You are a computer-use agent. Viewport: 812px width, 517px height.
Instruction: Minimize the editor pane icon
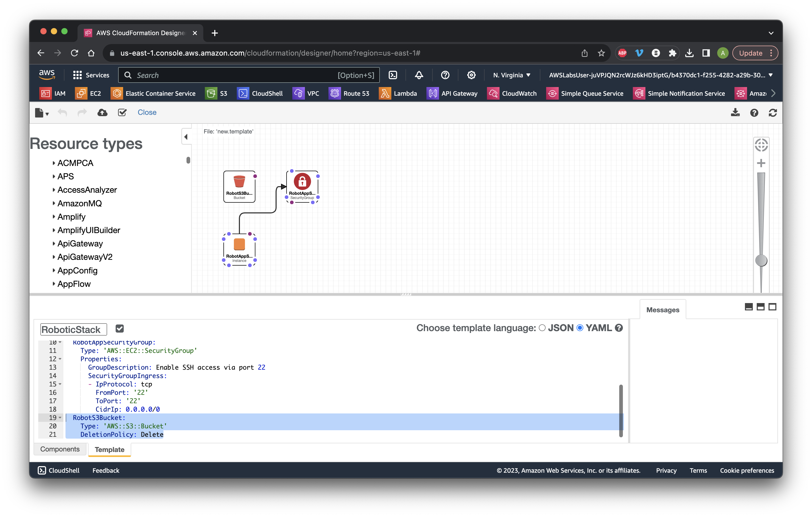coord(749,307)
